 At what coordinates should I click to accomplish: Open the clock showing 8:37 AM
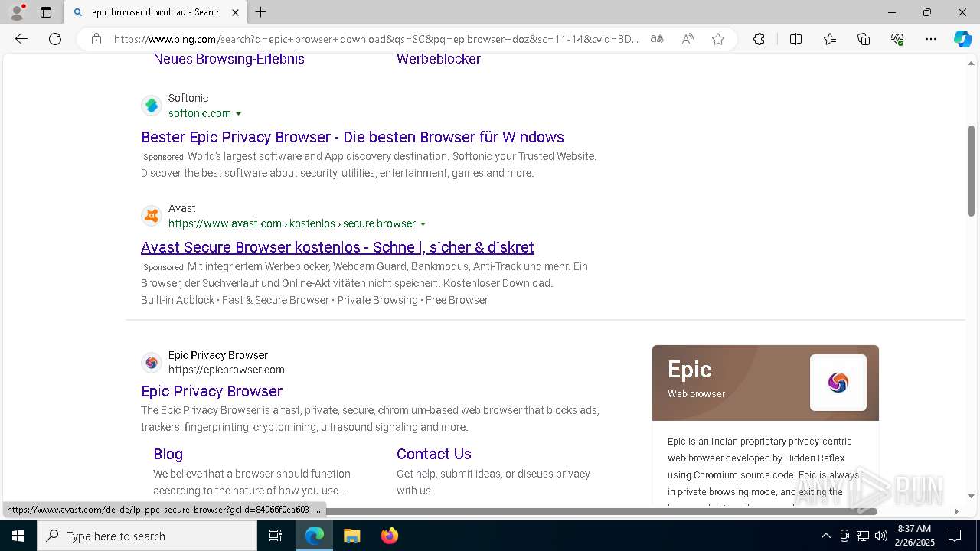click(x=914, y=536)
